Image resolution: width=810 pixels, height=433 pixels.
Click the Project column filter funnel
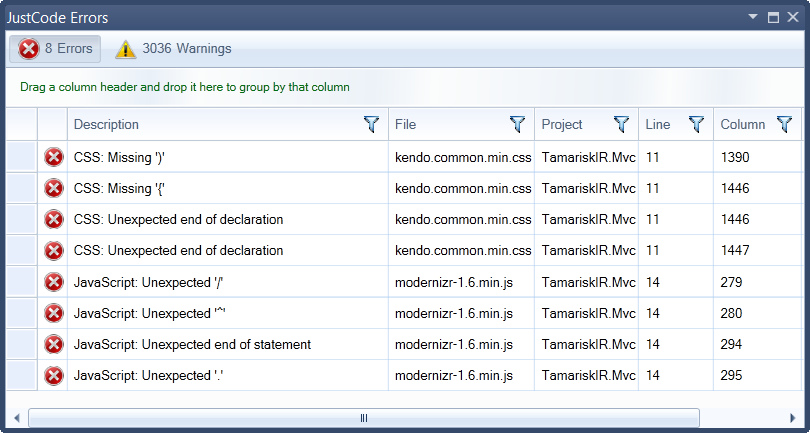621,124
